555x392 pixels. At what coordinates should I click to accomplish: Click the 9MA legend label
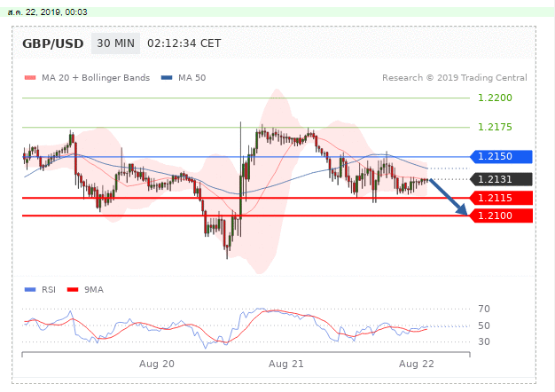(94, 290)
